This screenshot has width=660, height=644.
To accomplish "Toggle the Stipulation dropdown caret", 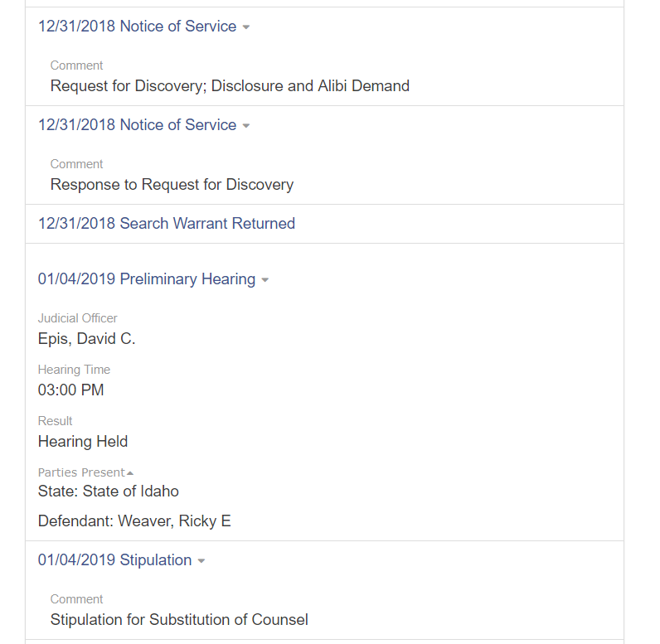I will (201, 561).
